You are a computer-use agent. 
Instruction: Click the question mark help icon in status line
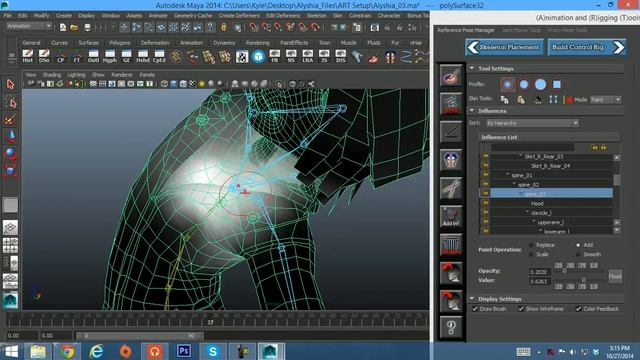pyautogui.click(x=210, y=27)
